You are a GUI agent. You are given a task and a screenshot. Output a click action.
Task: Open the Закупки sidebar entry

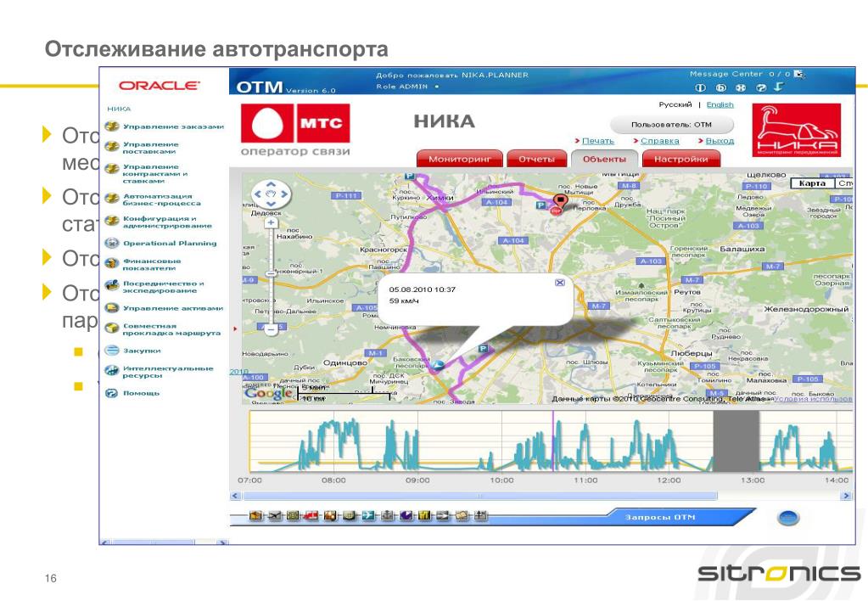142,351
